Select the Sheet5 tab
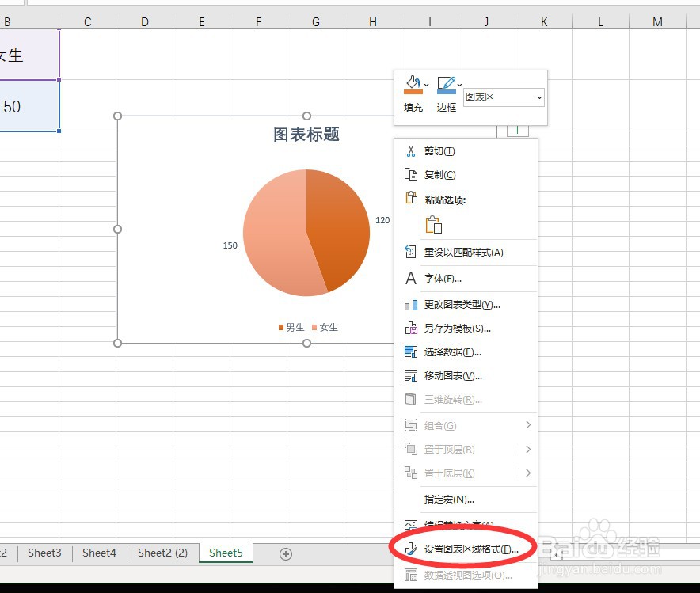Image resolution: width=700 pixels, height=593 pixels. (x=226, y=553)
